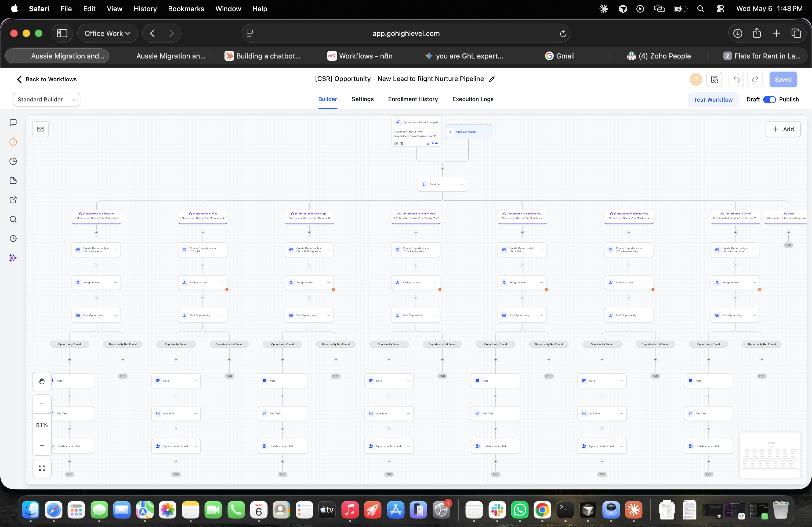Open the Enrollment History tab
Screen dimensions: 812x527
click(413, 99)
